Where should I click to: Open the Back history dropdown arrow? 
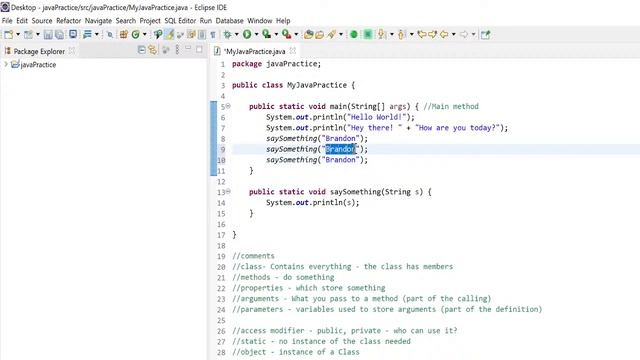point(453,35)
